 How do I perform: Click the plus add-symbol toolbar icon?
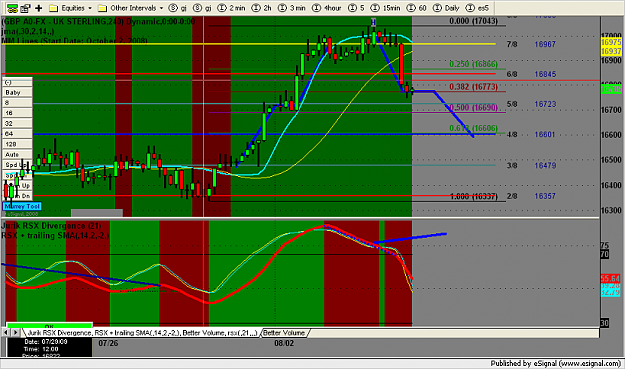39,8
